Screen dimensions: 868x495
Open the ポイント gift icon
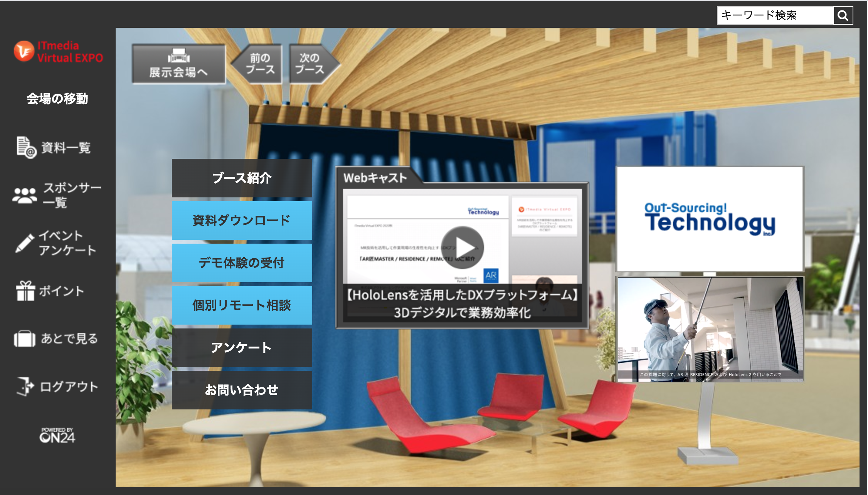tap(25, 291)
